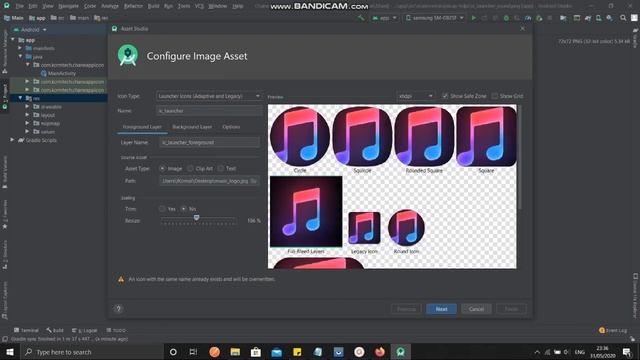640x360 pixels.
Task: Select Clip Art asset type radio
Action: tap(190, 168)
